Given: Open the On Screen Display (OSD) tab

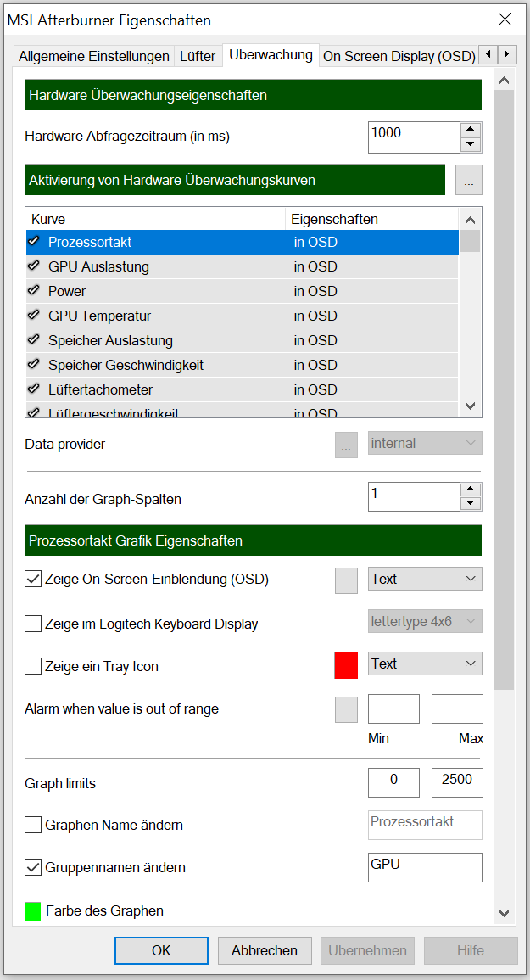Looking at the screenshot, I should point(399,56).
